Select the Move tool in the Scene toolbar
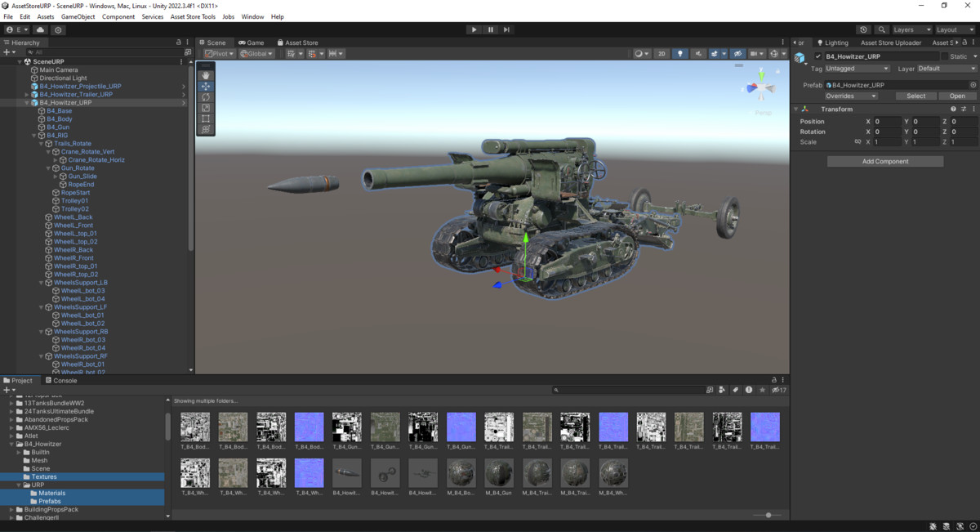 click(205, 85)
